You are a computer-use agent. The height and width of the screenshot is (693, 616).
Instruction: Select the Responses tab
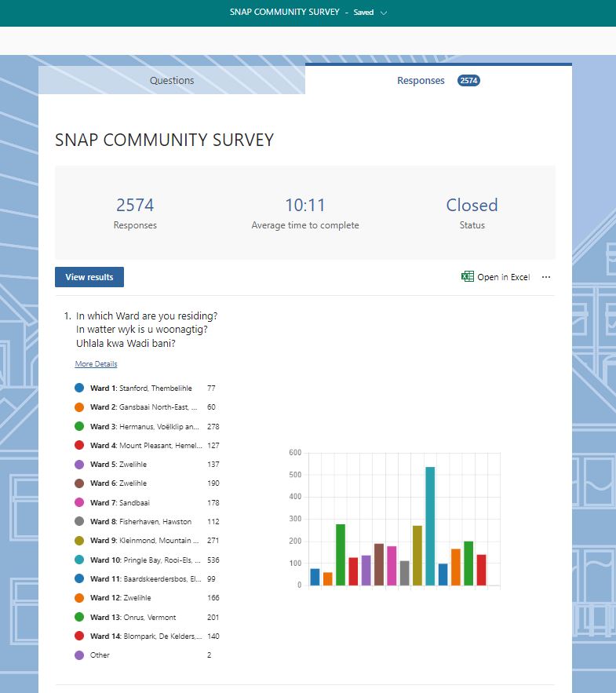coord(421,80)
